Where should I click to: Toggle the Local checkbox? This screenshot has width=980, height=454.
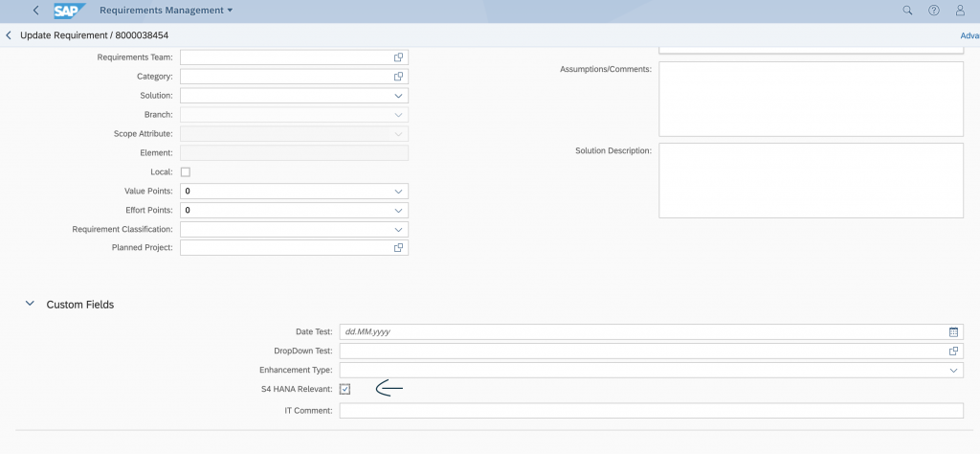pyautogui.click(x=186, y=172)
